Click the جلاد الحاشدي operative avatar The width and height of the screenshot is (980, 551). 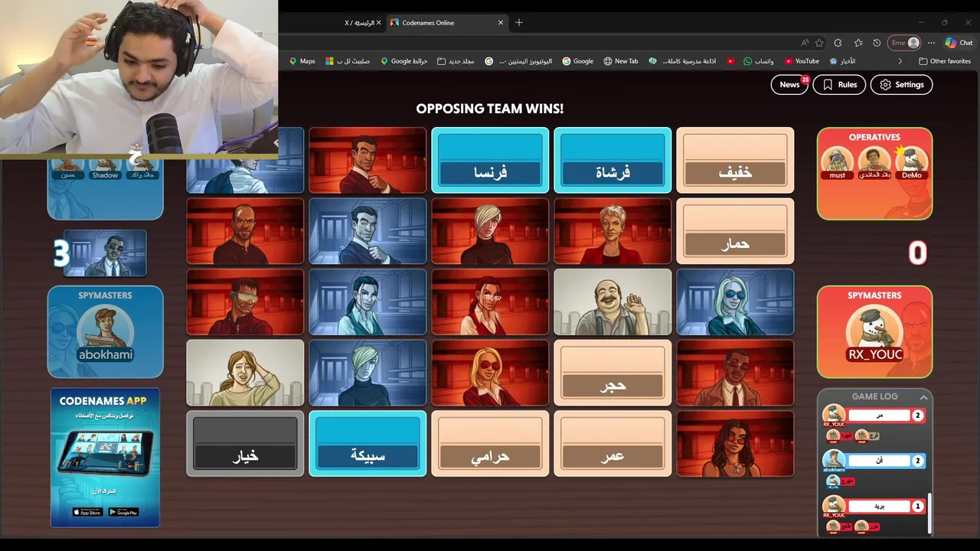(874, 162)
